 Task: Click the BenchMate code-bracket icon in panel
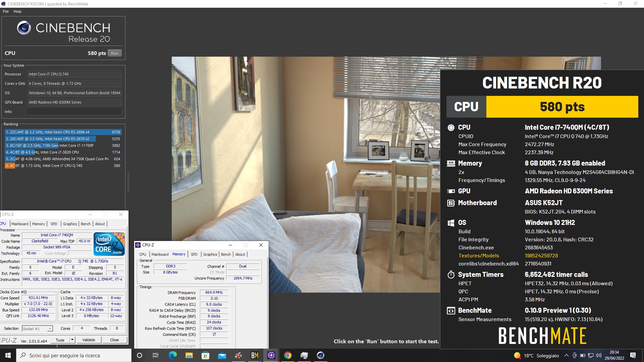click(451, 310)
